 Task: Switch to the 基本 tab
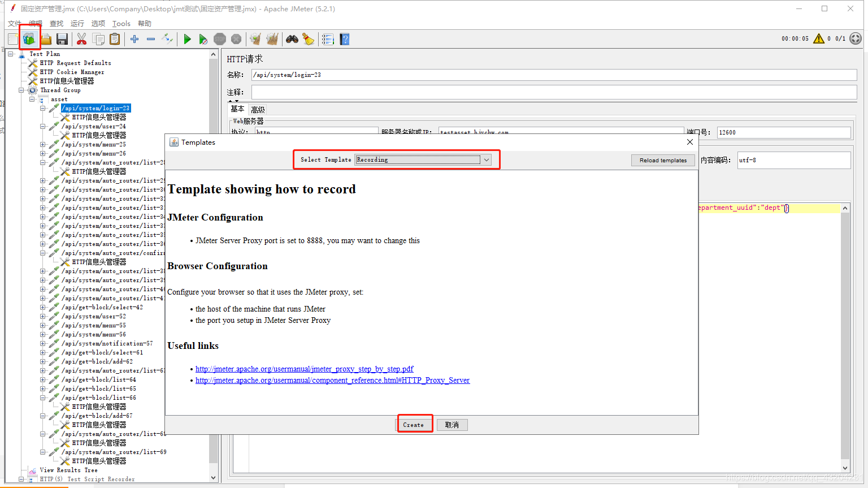click(238, 109)
